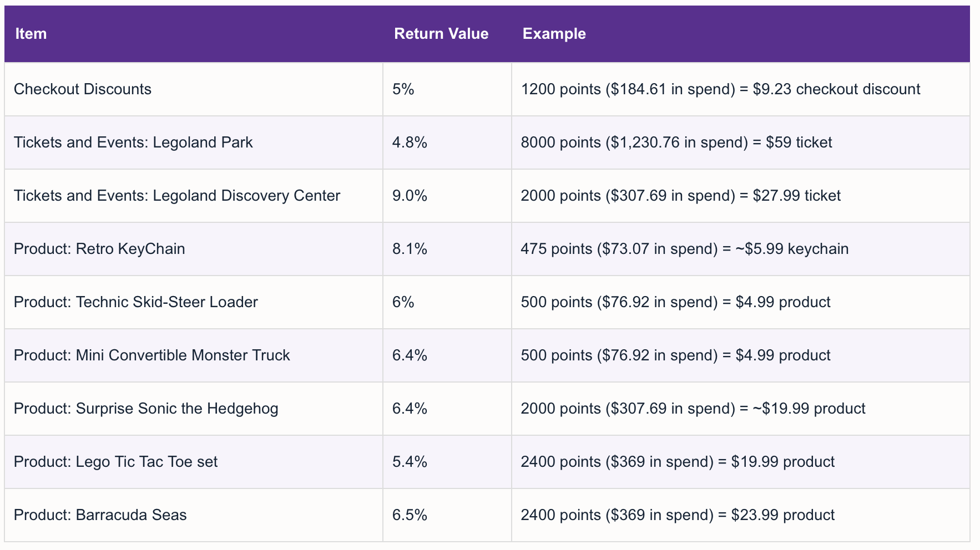Select Product: Technic Skid-Steer Loader
The width and height of the screenshot is (980, 550).
(136, 302)
